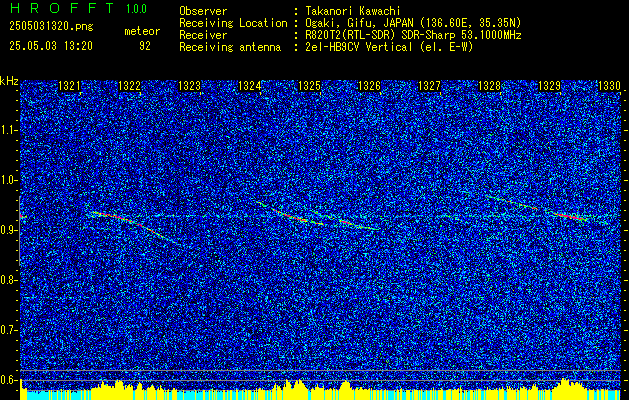Click the Ogaki, Gifu, JAPAN location text

point(413,23)
